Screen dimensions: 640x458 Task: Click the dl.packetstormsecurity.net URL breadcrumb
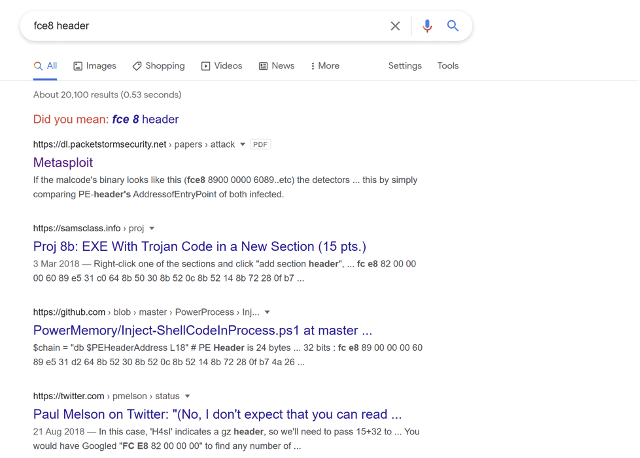[x=134, y=145]
